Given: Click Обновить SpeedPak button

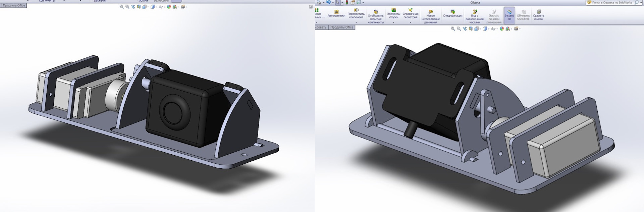Looking at the screenshot, I should (x=523, y=15).
